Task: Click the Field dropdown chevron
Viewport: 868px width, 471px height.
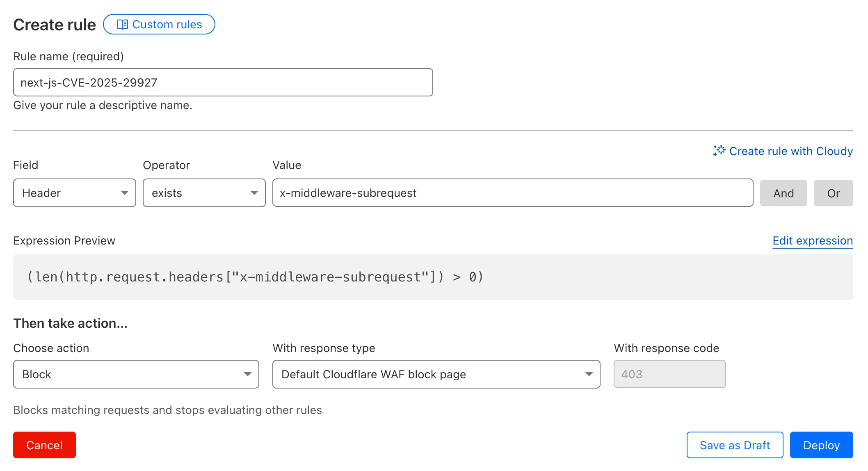Action: click(x=125, y=193)
